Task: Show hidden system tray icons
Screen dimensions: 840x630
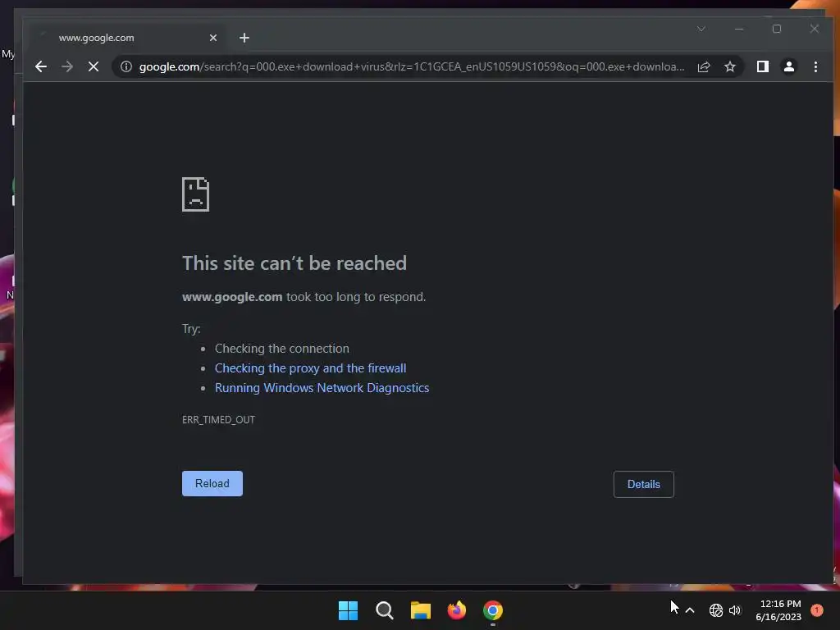Action: tap(690, 610)
